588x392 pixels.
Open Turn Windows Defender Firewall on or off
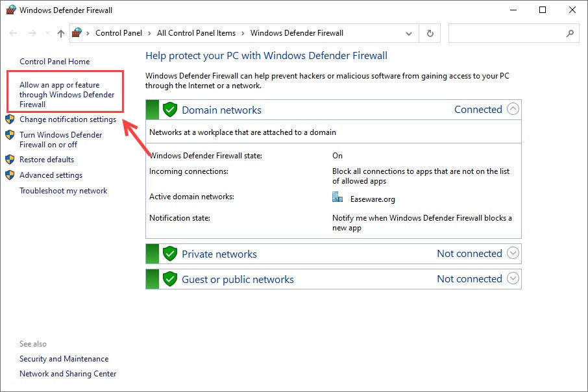pyautogui.click(x=61, y=140)
